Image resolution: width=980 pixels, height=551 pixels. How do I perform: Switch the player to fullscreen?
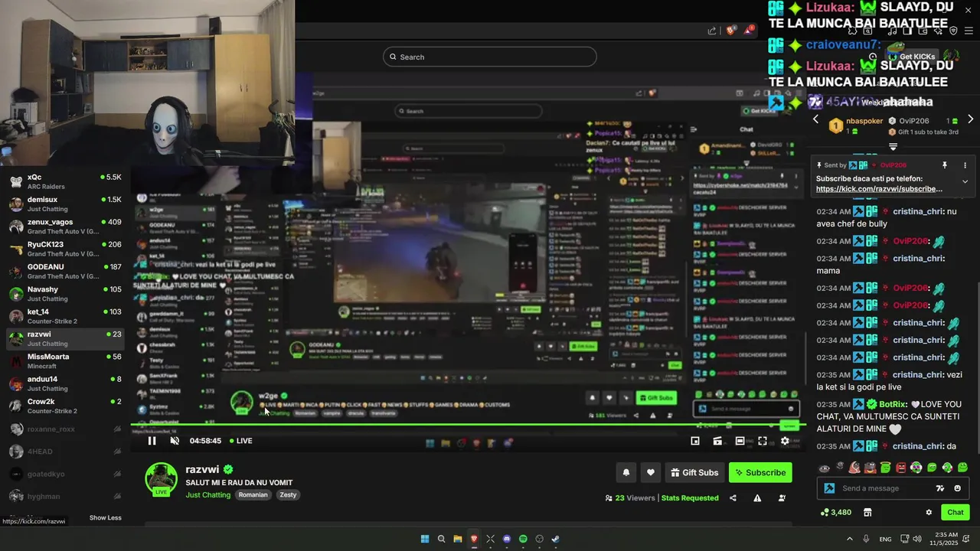(763, 441)
